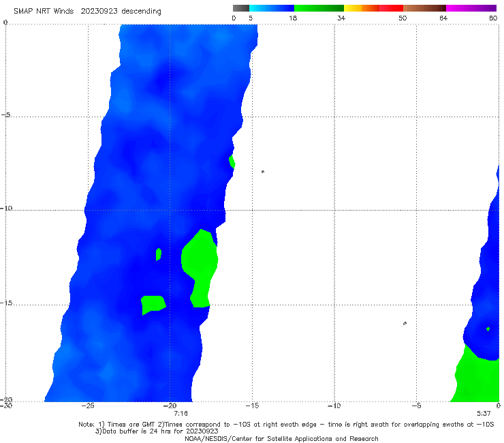Click the magenta-purple segment of the color bar
Viewport: 504px width, 443px height.
471,8
